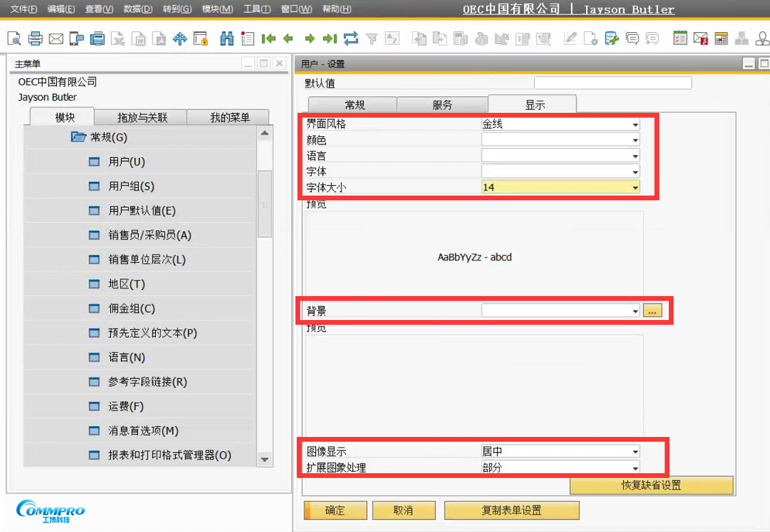The image size is (770, 532).
Task: Send document with the email envelope icon
Action: (x=55, y=38)
